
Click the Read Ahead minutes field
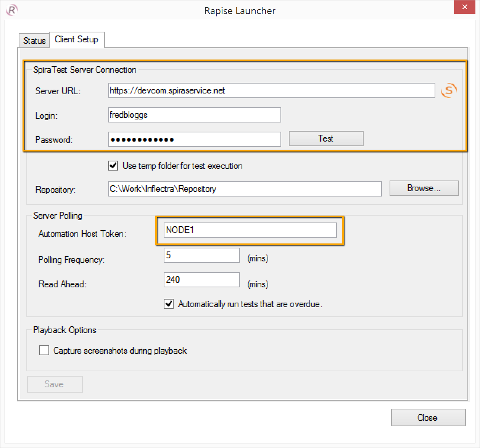pos(201,280)
